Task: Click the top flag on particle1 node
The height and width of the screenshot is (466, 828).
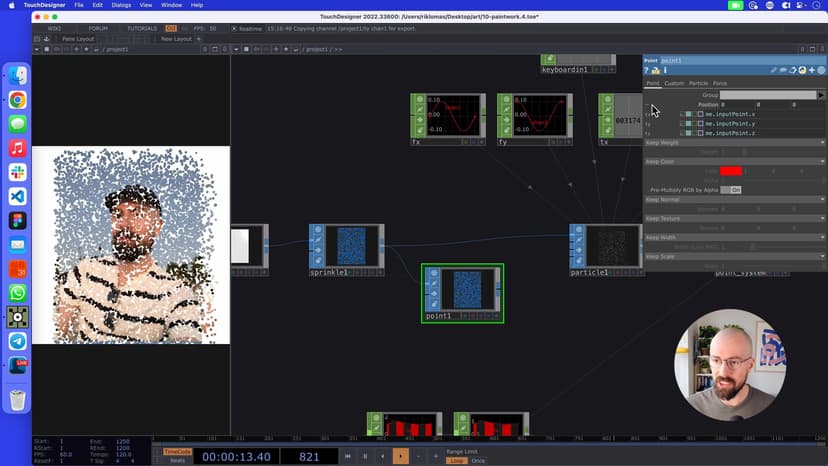Action: [579, 230]
